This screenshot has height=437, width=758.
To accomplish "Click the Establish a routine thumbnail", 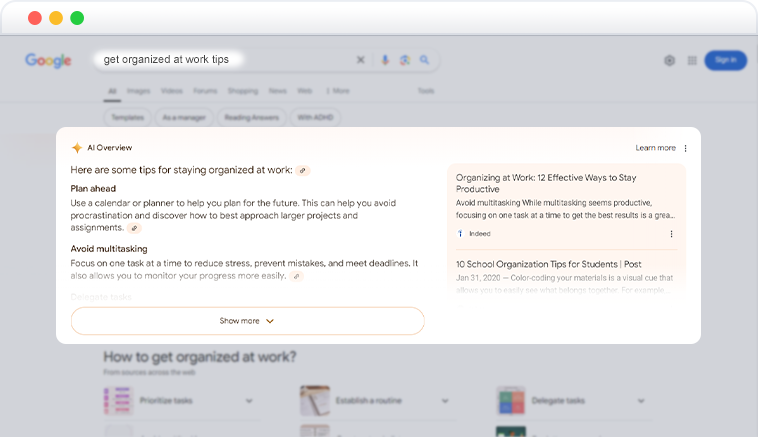I will (x=315, y=401).
